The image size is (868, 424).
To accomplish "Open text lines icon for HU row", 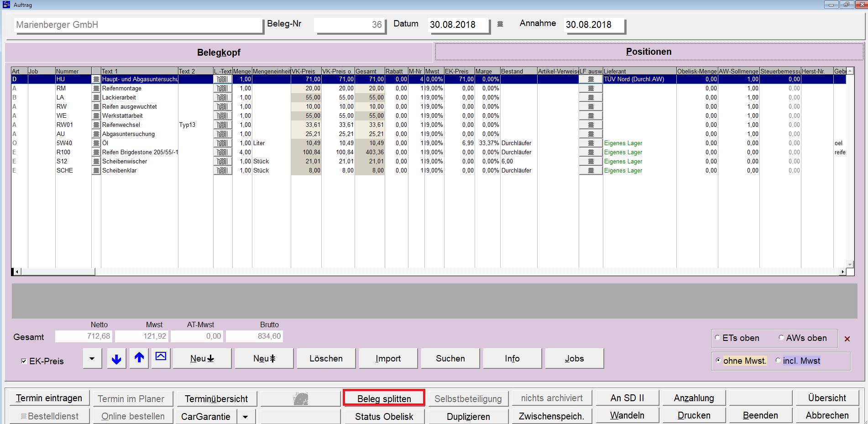I will (x=96, y=79).
